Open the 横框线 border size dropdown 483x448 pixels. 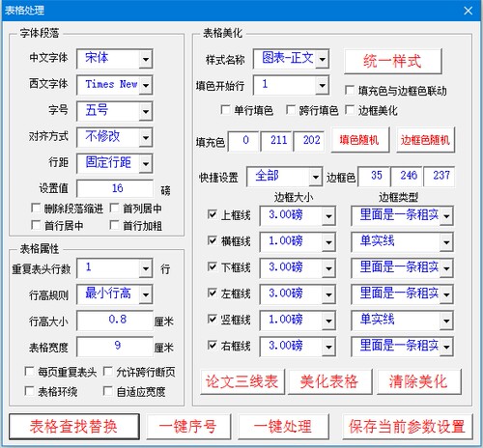[328, 241]
